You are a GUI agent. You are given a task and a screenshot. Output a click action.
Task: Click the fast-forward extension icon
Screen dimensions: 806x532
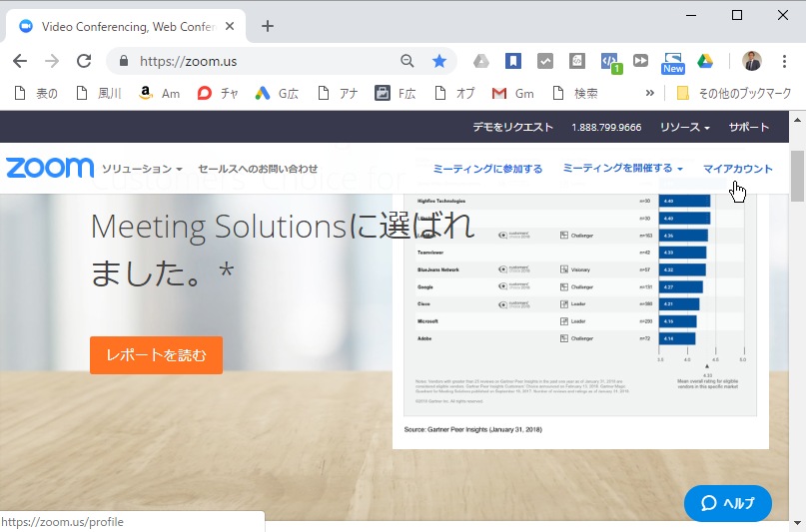click(640, 61)
